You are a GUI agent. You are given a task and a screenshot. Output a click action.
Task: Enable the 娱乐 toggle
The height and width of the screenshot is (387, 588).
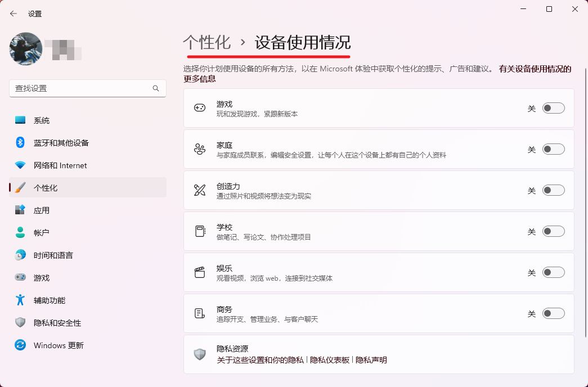pos(553,272)
